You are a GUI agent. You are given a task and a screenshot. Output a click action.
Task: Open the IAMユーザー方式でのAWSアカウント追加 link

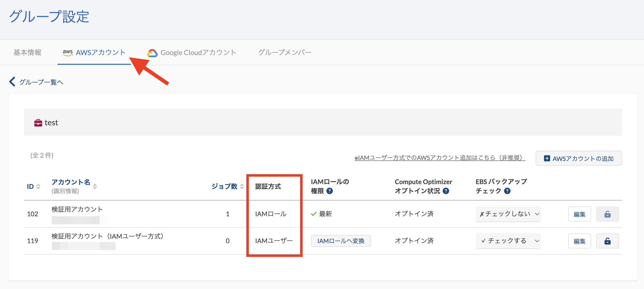(x=440, y=158)
